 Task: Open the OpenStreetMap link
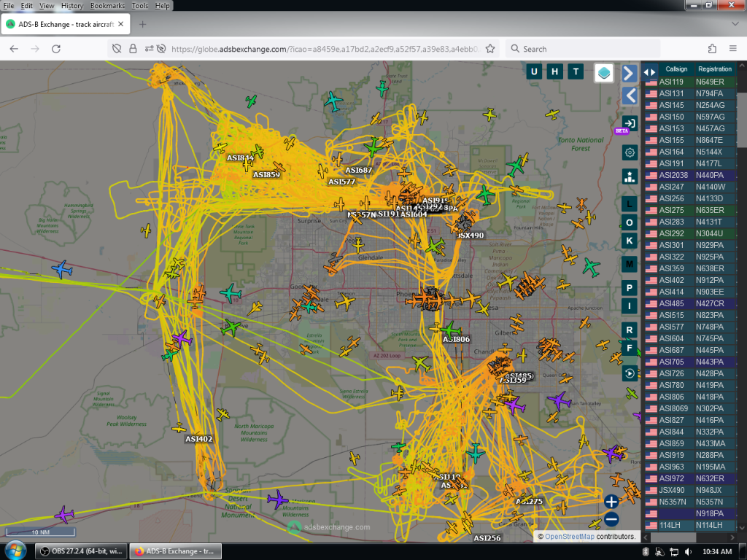569,536
